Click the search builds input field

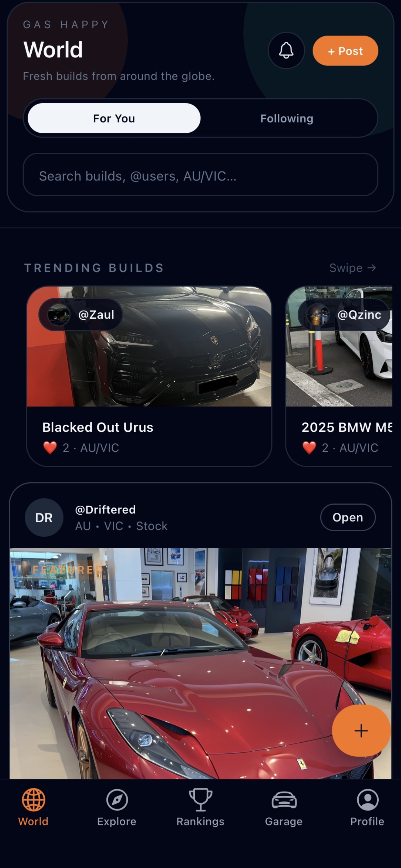click(x=200, y=175)
